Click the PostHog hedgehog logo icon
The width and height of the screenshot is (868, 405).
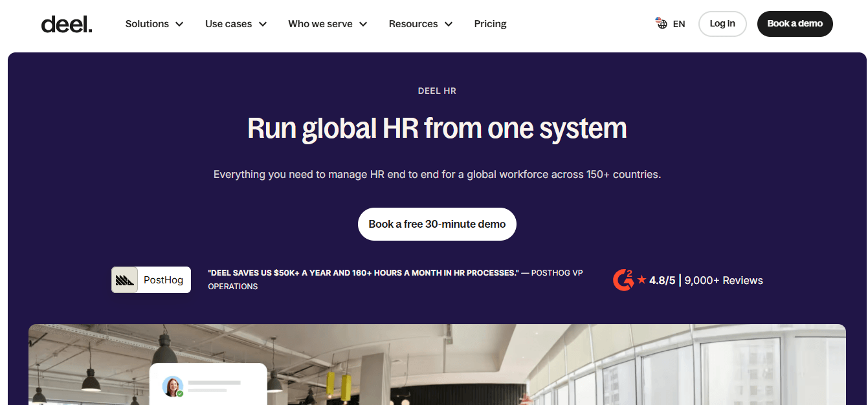coord(125,280)
